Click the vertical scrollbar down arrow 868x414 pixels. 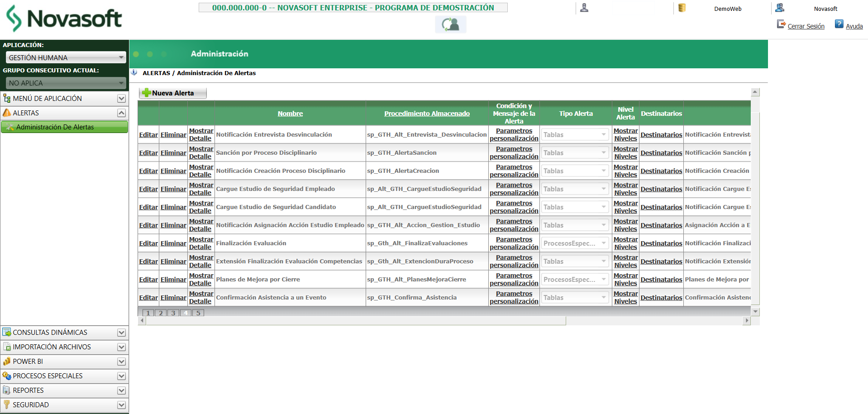pos(755,312)
